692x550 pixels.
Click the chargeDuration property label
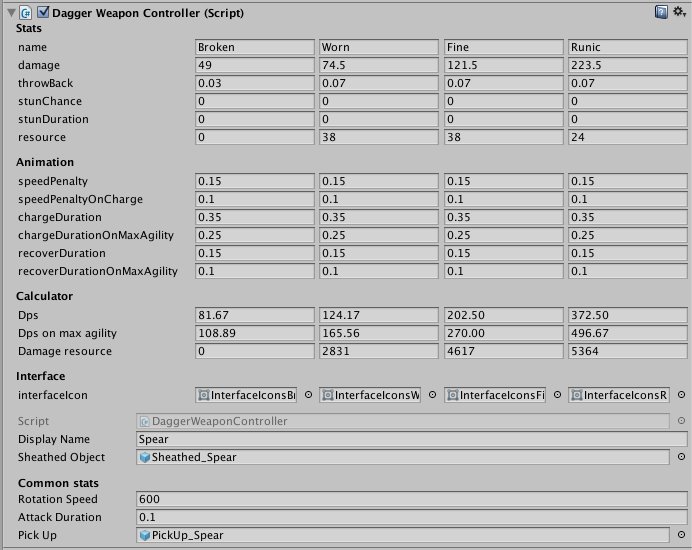(60, 218)
